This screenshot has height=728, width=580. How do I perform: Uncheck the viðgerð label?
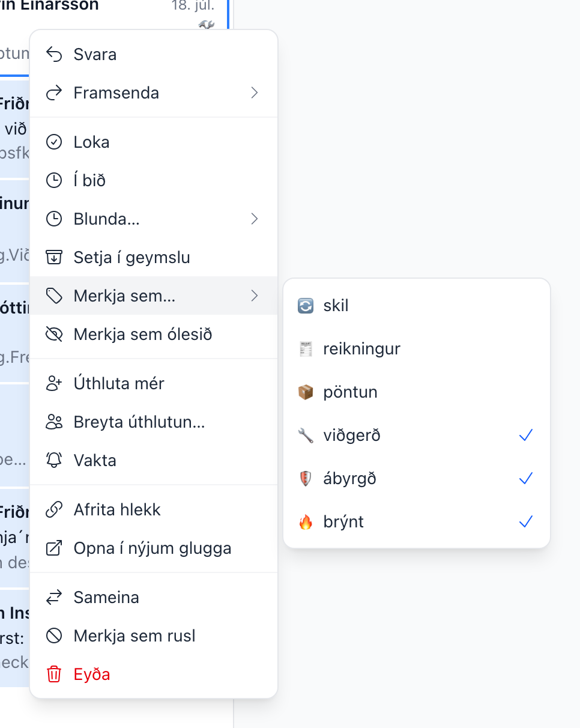[417, 435]
